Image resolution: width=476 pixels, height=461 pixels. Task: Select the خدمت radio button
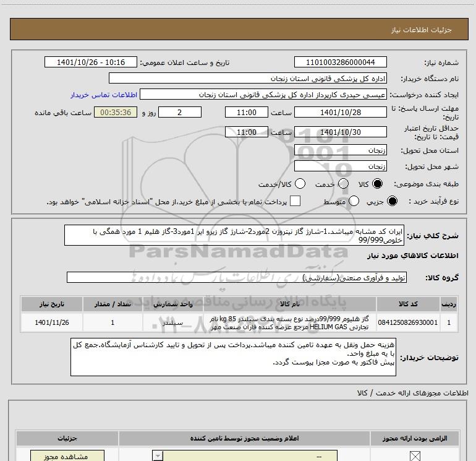(x=343, y=184)
